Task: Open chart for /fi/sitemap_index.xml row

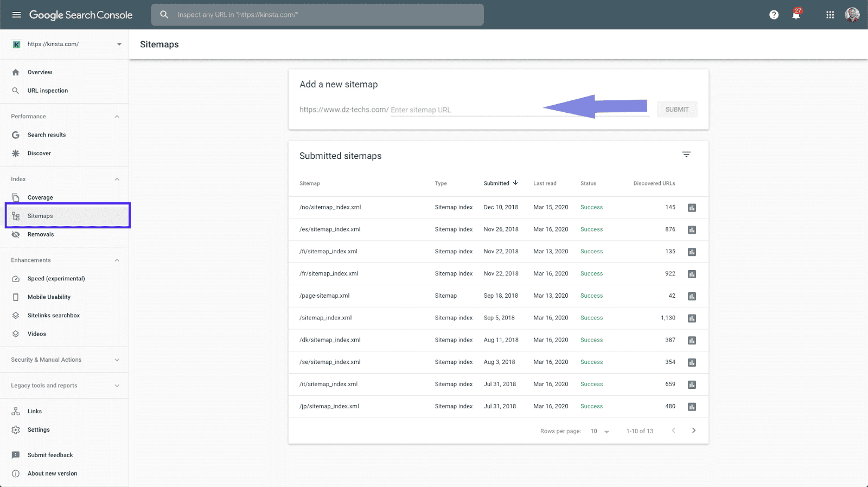Action: point(692,252)
